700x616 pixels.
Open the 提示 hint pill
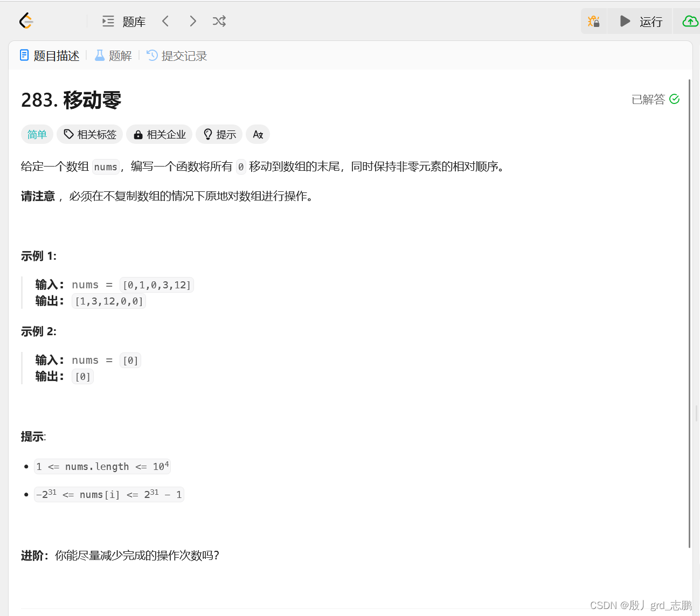click(219, 134)
